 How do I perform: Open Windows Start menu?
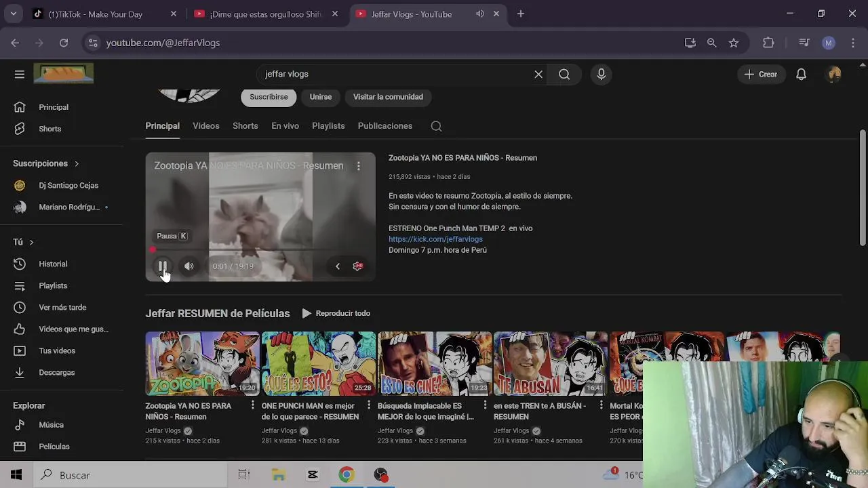(16, 475)
